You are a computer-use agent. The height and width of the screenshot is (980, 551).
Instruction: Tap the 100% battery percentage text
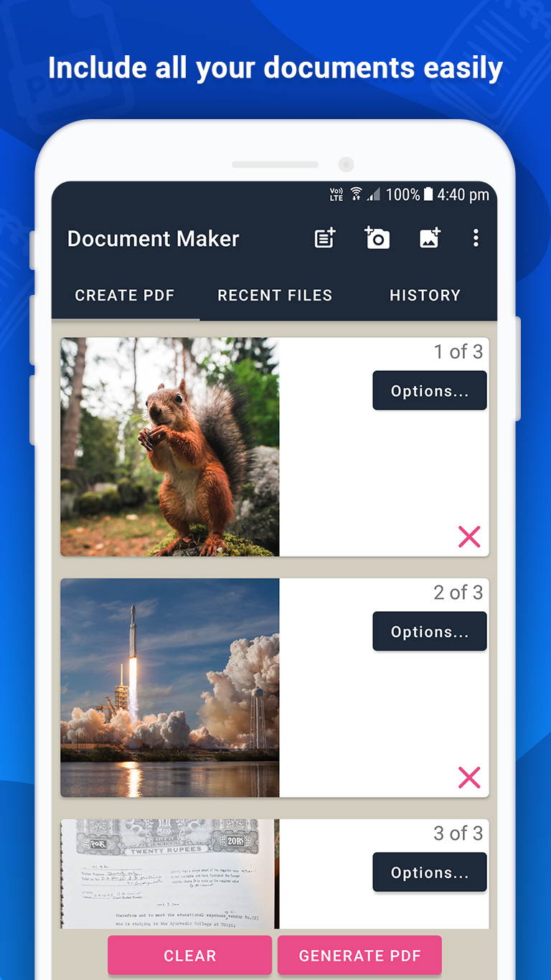(x=402, y=194)
